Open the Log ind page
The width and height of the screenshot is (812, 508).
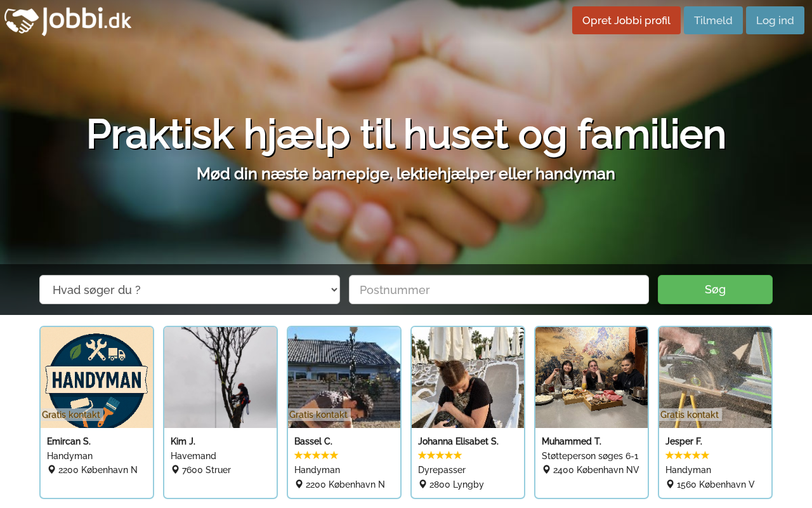pyautogui.click(x=775, y=20)
